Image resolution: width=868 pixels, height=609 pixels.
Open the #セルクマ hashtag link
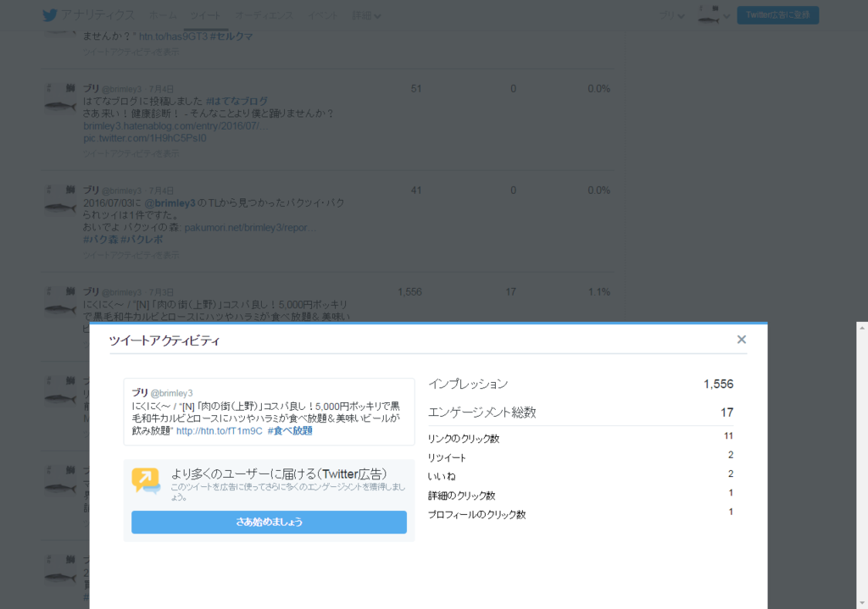(231, 36)
